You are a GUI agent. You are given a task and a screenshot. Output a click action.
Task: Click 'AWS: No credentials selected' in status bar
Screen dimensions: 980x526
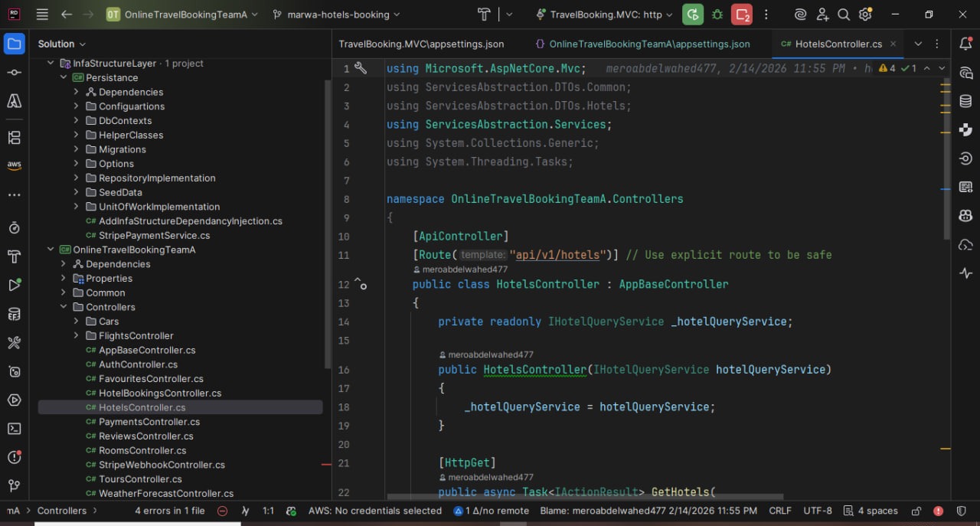[x=374, y=510]
